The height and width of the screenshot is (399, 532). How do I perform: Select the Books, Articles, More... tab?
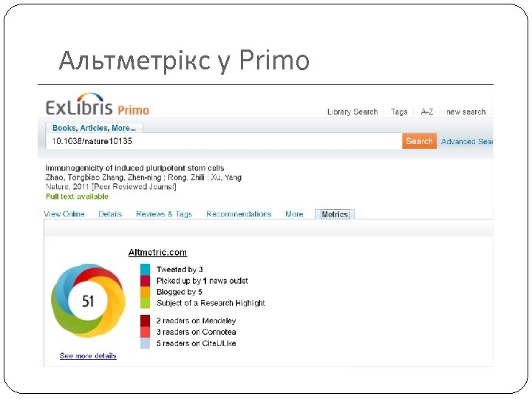(x=94, y=128)
